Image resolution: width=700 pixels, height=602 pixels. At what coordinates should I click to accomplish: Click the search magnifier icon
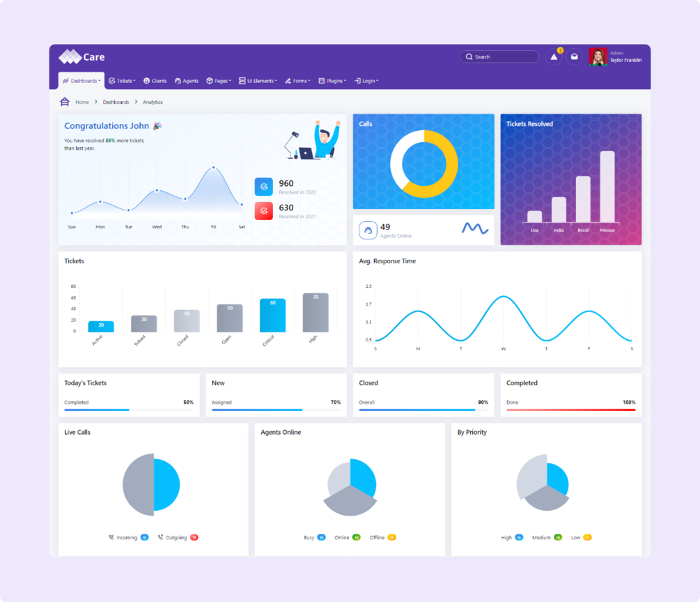[x=469, y=56]
